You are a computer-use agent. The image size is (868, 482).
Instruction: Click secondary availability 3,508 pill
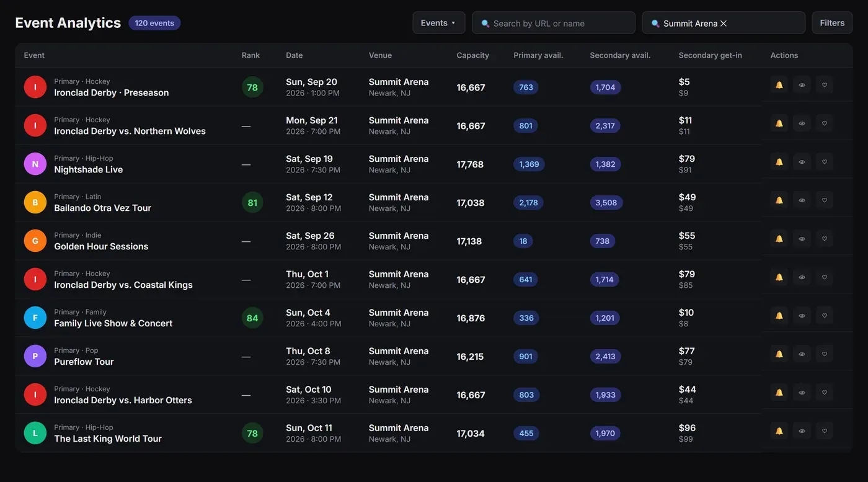point(606,202)
